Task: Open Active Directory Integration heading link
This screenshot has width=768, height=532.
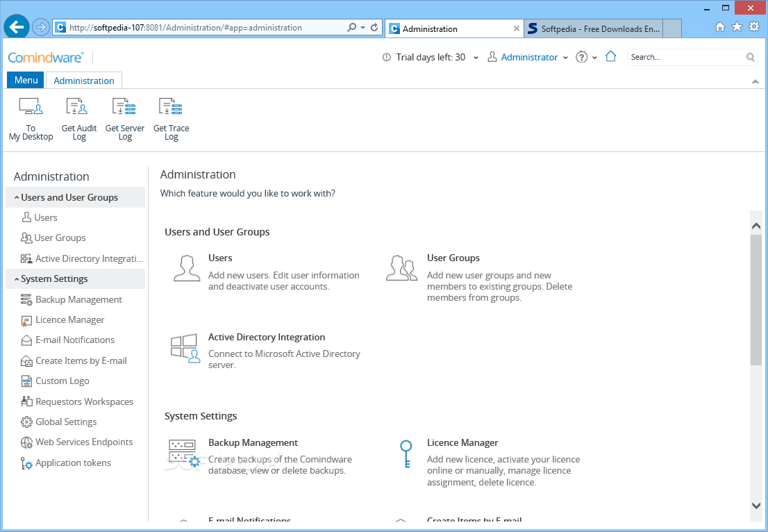Action: pyautogui.click(x=267, y=337)
